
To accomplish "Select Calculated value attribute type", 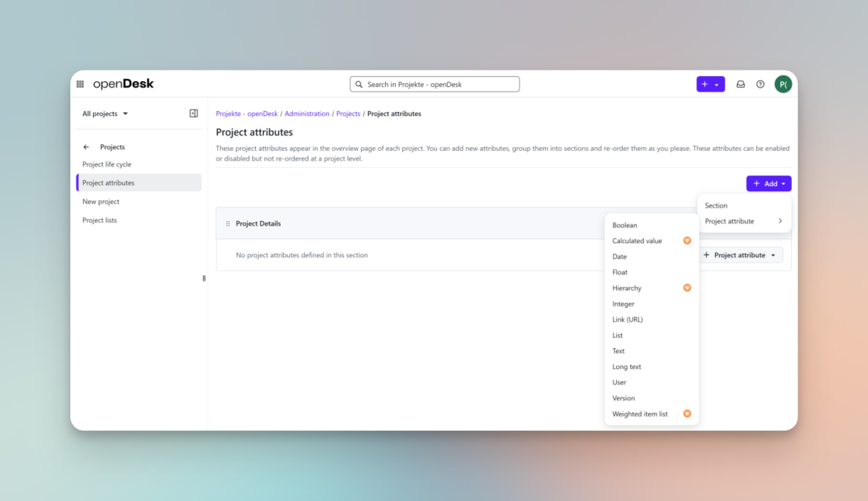I will point(636,240).
